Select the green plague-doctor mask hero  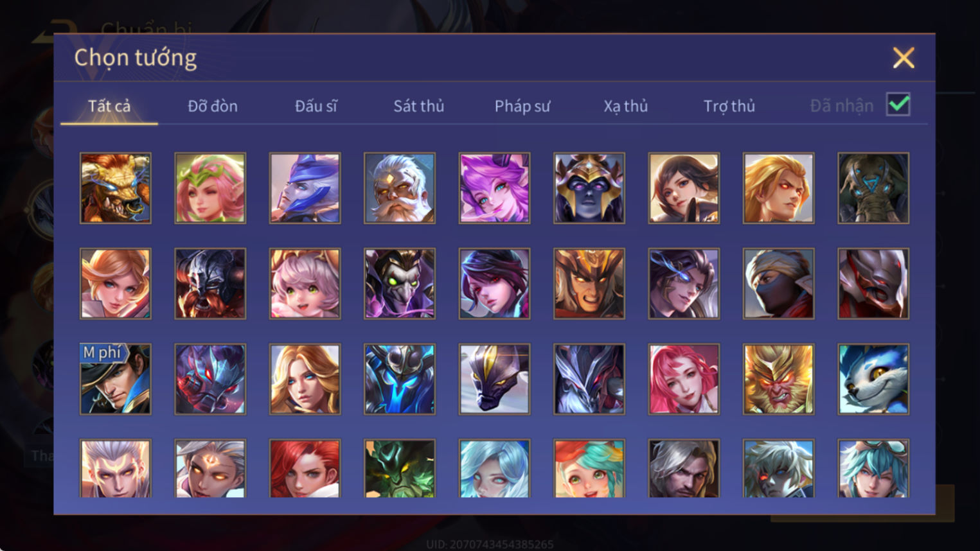point(400,284)
